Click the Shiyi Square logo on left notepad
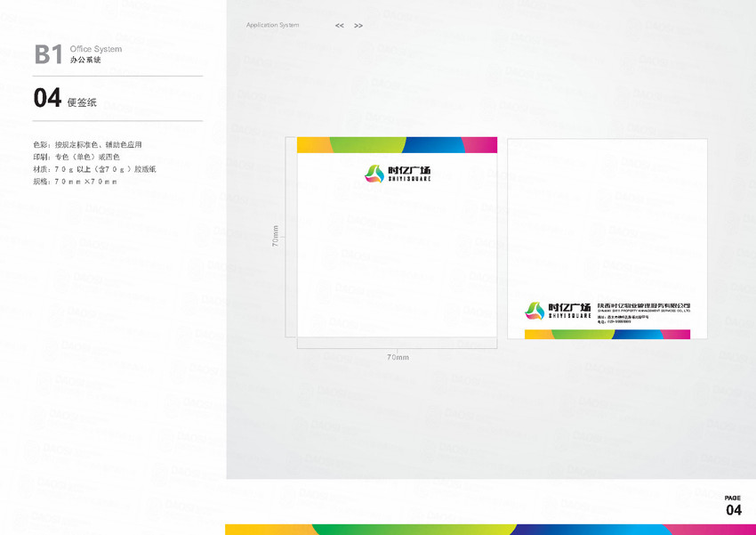 (398, 174)
